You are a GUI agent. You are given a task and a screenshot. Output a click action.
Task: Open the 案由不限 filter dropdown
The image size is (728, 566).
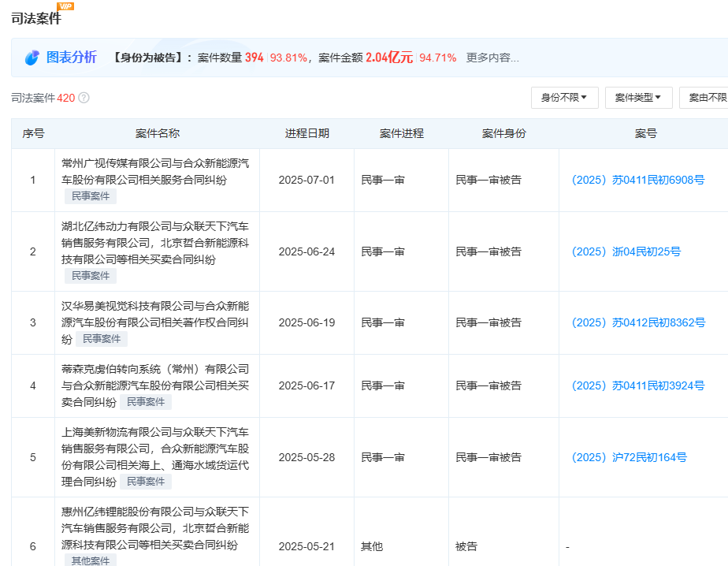(x=707, y=98)
